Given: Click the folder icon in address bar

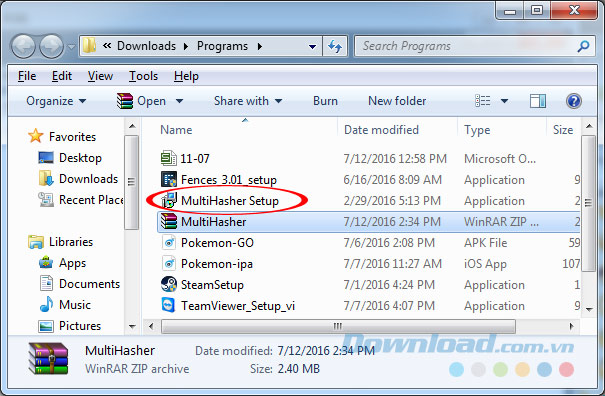Looking at the screenshot, I should [90, 46].
